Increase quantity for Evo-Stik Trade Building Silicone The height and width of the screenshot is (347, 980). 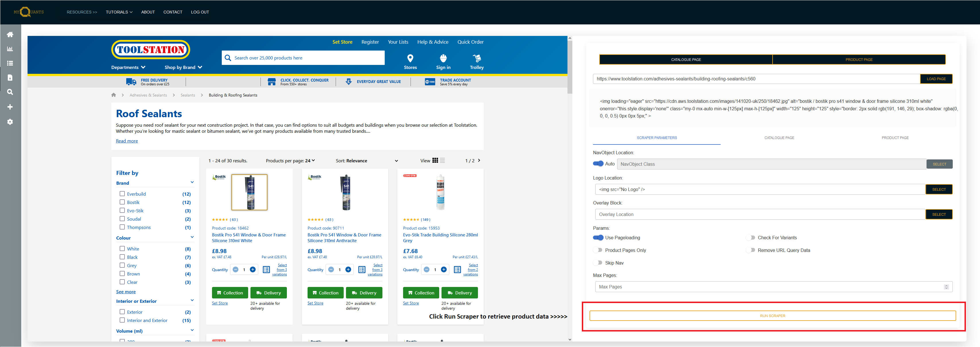pos(444,270)
